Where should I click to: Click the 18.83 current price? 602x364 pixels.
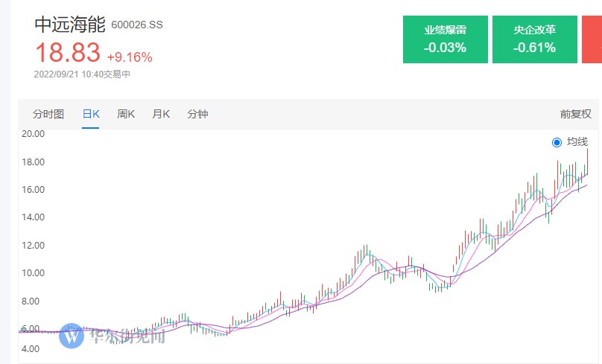[67, 53]
